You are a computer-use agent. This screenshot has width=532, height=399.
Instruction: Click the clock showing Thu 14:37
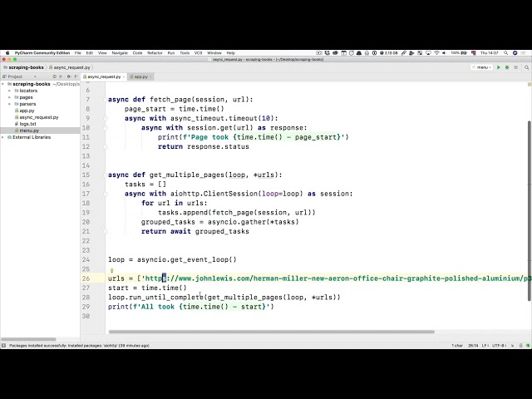(x=489, y=53)
